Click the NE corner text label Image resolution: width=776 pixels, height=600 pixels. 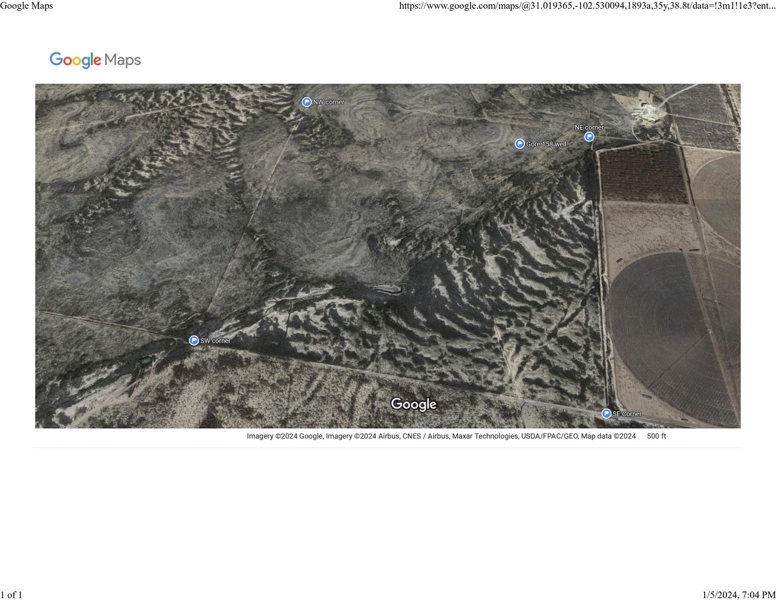pos(589,127)
